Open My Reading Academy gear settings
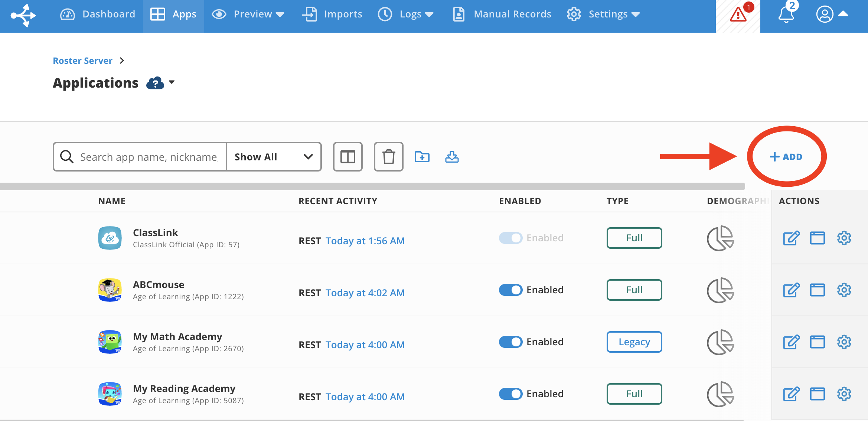 pos(844,394)
